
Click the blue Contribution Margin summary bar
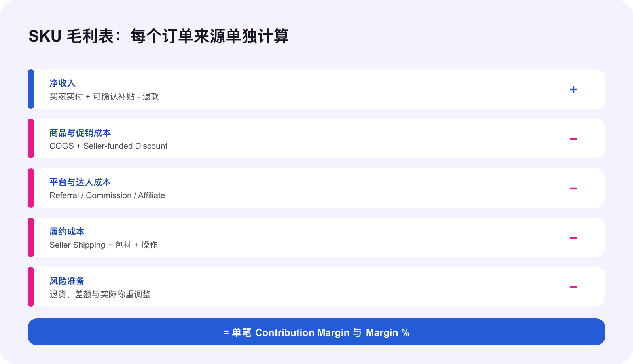click(316, 332)
